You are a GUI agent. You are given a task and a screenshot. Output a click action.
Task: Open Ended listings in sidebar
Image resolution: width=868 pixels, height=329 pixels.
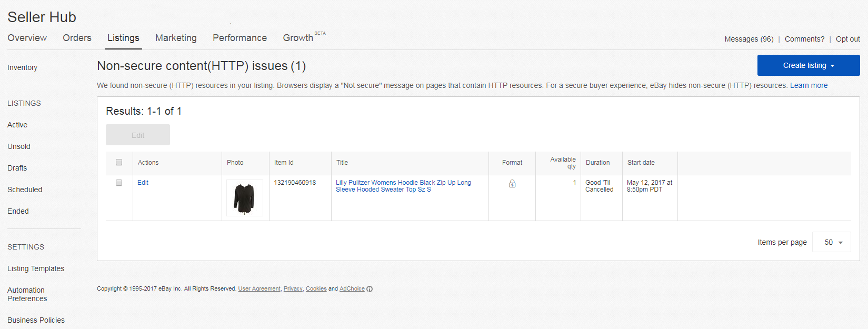click(18, 211)
